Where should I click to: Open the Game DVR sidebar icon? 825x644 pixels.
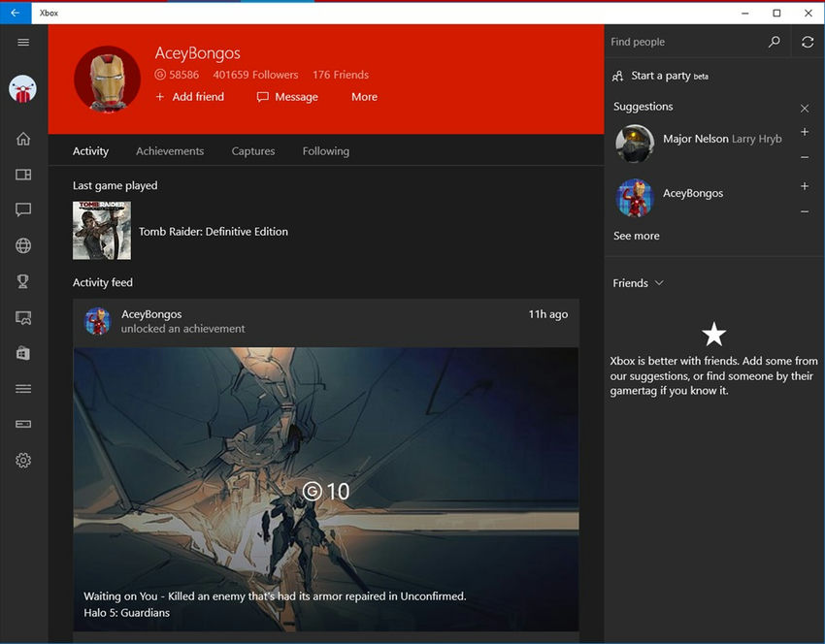tap(23, 317)
